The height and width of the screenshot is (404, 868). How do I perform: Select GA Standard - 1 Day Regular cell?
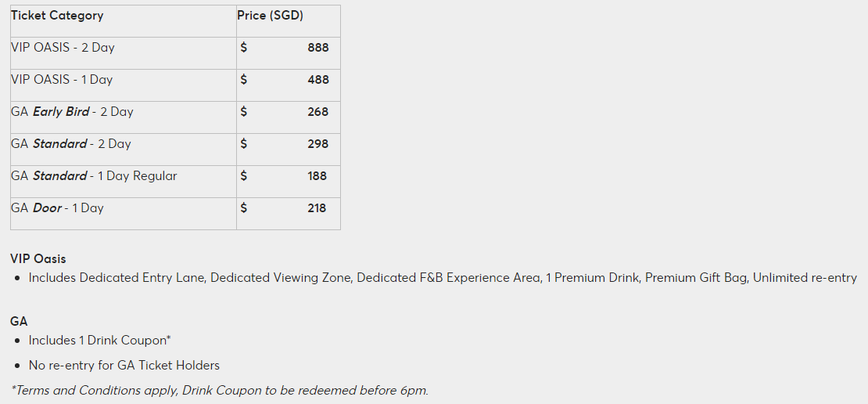pyautogui.click(x=94, y=176)
